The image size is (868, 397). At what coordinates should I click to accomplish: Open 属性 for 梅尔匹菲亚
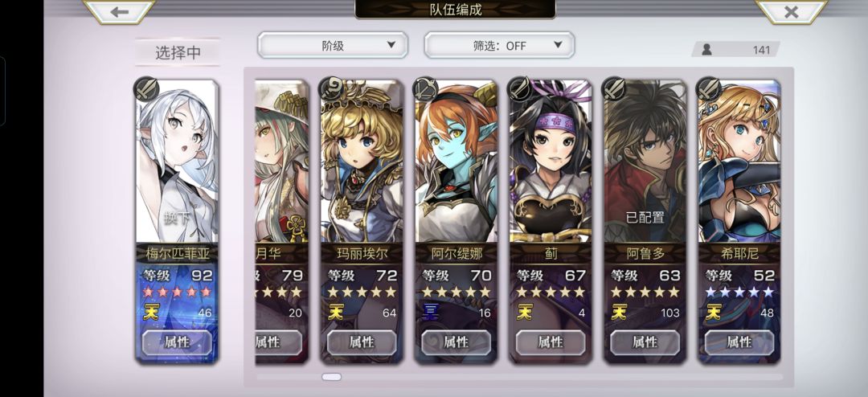pos(177,342)
